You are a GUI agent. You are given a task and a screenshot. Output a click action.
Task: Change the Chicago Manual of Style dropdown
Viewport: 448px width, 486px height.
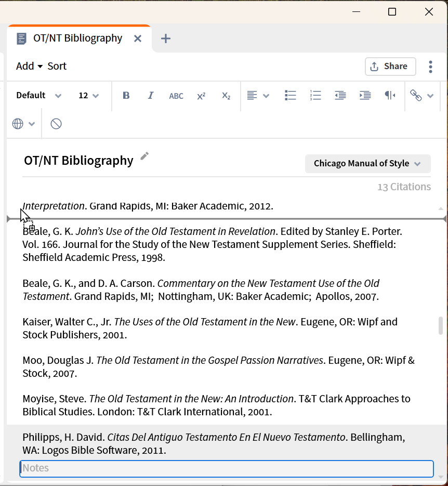(368, 164)
